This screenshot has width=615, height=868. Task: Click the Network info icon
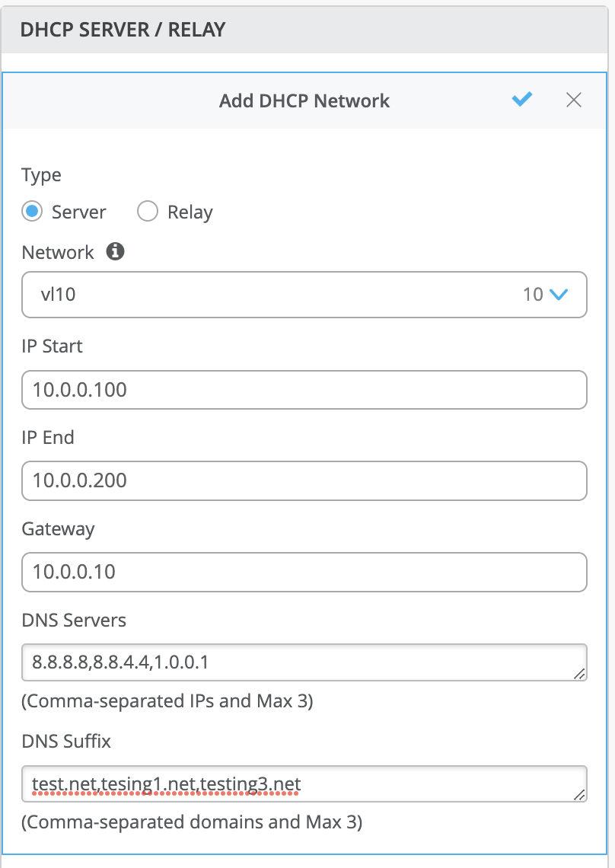[115, 252]
